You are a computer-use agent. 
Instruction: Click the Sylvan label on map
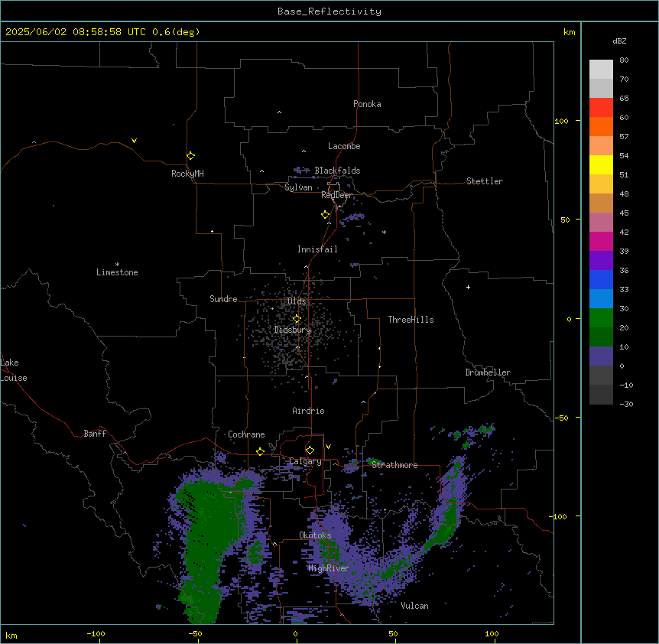tap(298, 187)
